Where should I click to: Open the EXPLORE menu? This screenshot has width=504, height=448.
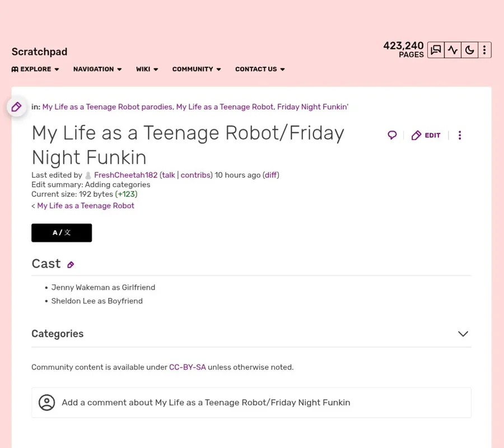pos(35,69)
